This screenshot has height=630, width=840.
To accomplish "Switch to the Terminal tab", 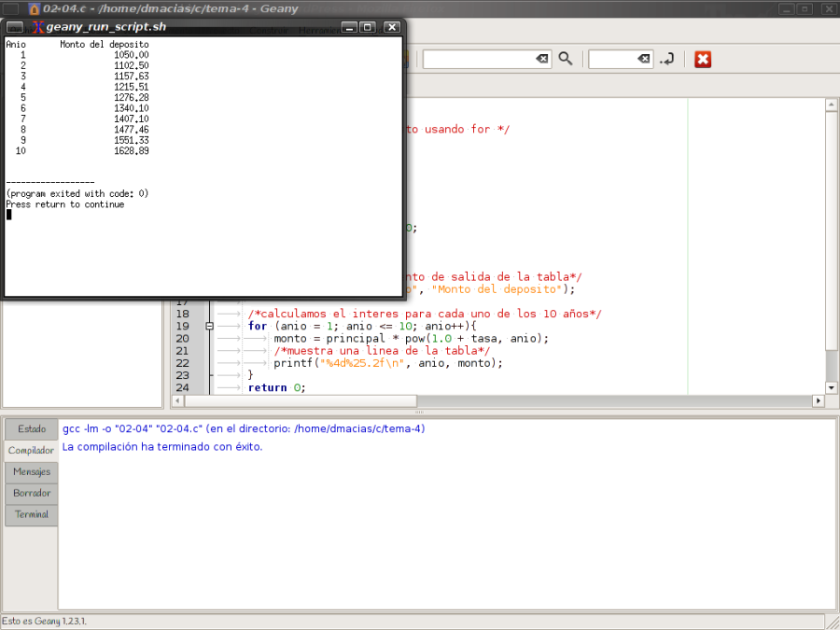I will [31, 514].
